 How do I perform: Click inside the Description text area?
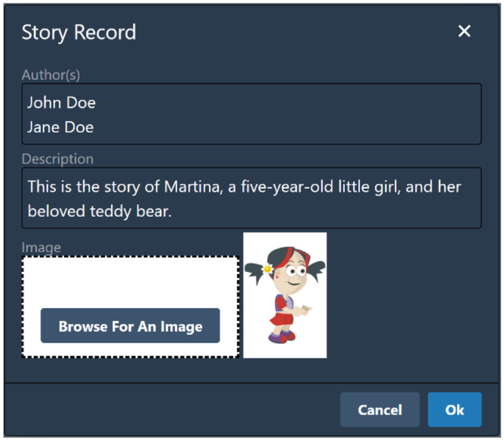[252, 198]
